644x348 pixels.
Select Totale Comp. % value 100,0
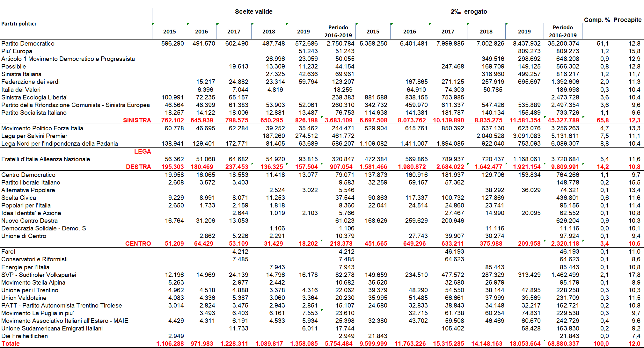tap(601, 344)
